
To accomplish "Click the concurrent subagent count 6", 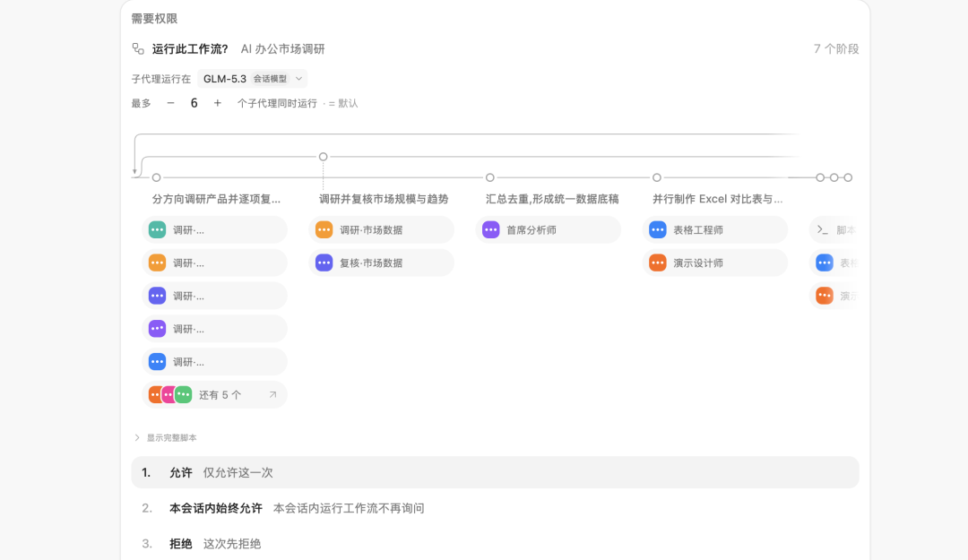I will 194,103.
